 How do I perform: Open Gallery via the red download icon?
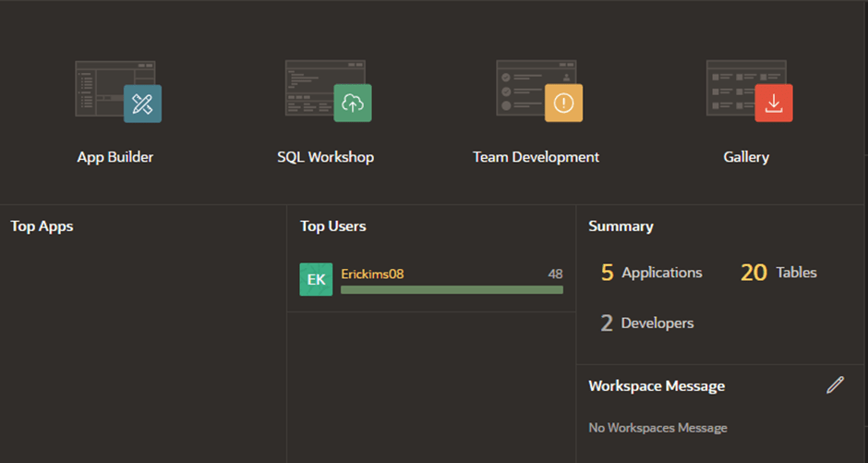click(x=774, y=103)
